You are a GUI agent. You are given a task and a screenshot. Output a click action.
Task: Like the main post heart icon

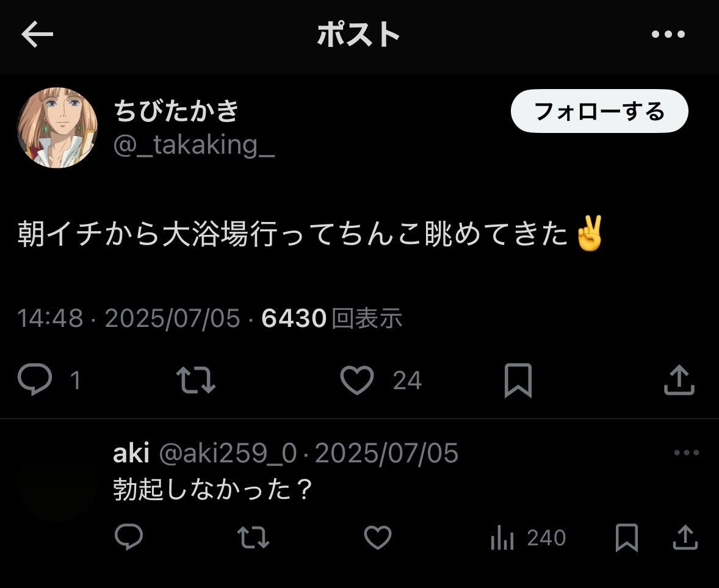pyautogui.click(x=357, y=380)
